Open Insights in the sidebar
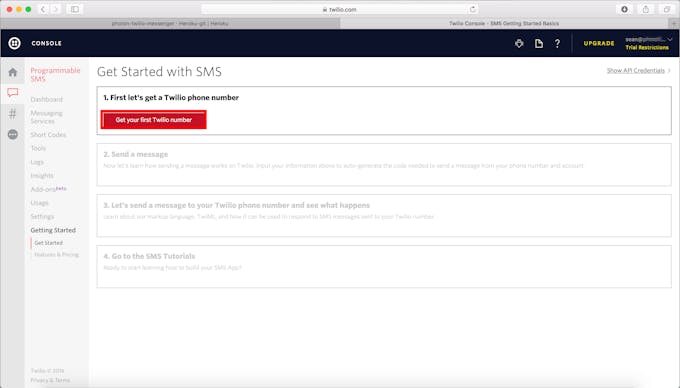The height and width of the screenshot is (388, 680). coord(42,176)
